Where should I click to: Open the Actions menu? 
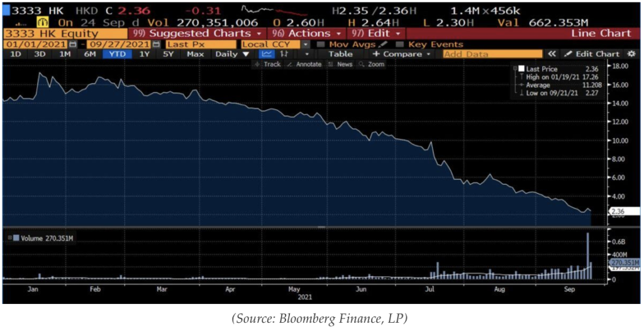click(306, 33)
